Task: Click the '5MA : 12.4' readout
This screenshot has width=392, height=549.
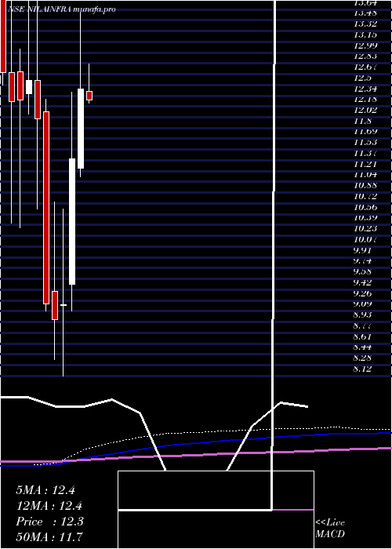Action: coord(45,490)
